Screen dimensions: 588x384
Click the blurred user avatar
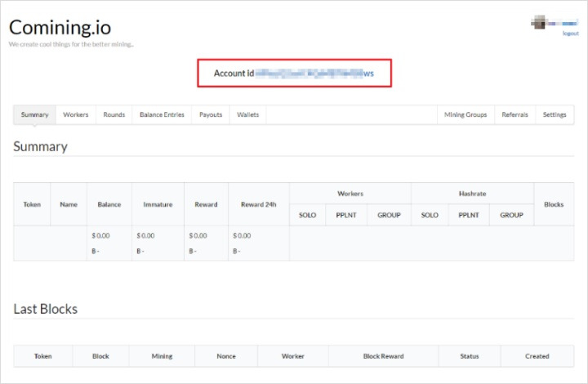(538, 23)
